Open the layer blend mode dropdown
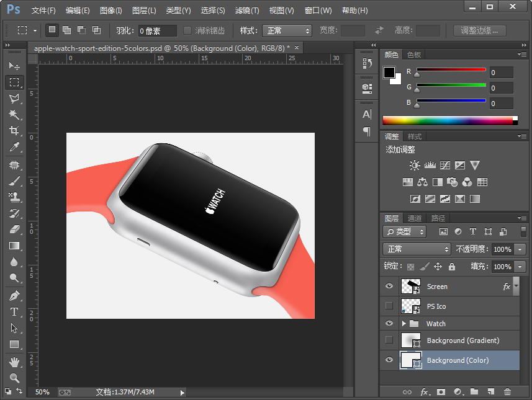532x400 pixels. point(417,249)
